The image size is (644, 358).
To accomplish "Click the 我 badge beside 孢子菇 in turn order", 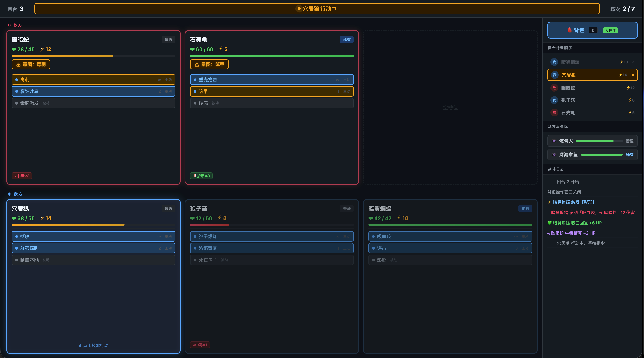I will tap(554, 100).
